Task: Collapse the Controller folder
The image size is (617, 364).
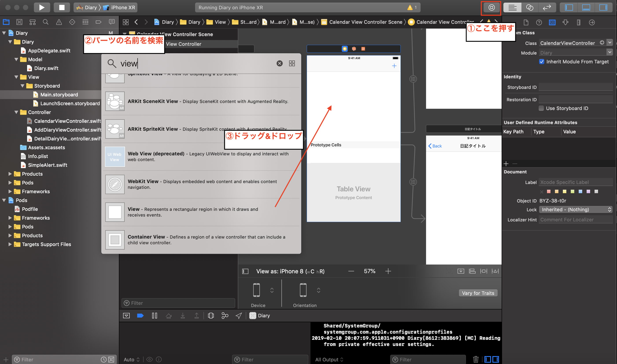Action: [16, 112]
